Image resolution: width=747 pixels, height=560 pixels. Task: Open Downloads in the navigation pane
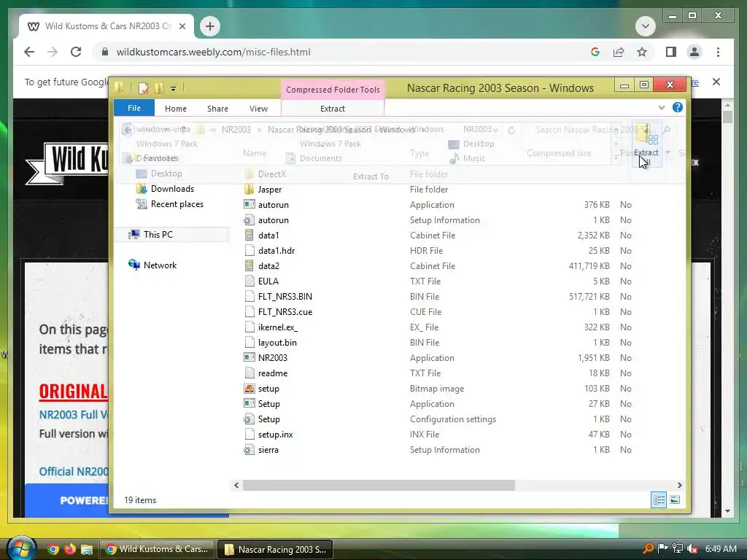coord(172,189)
